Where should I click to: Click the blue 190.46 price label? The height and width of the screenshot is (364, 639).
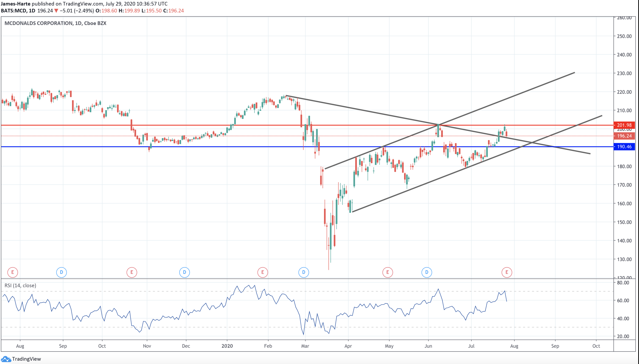pos(624,147)
